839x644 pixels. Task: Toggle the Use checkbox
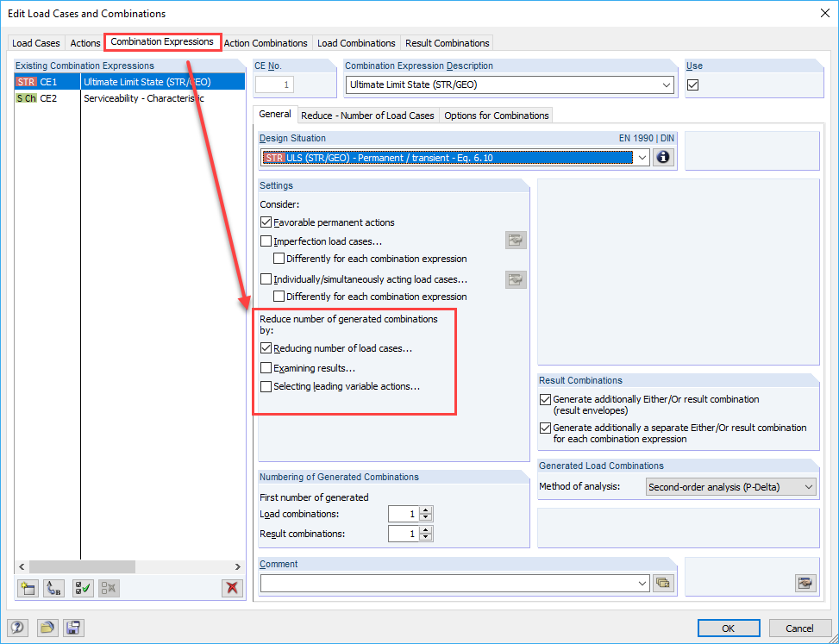[x=693, y=84]
